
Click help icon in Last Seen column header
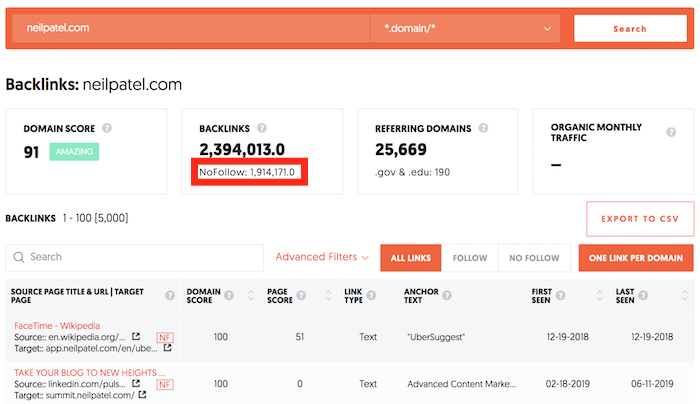(643, 296)
